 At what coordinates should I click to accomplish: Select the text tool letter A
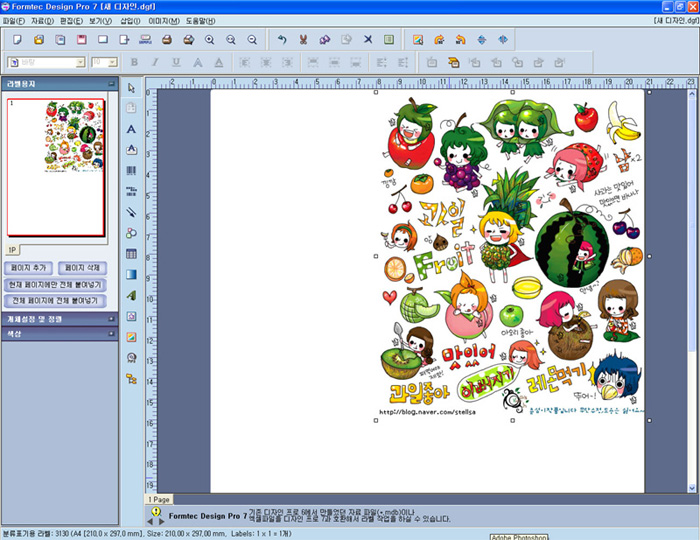coord(131,129)
